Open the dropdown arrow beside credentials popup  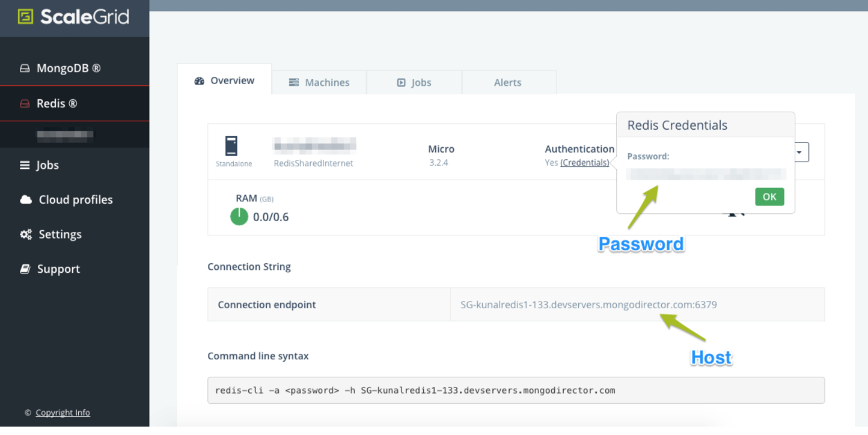point(799,152)
